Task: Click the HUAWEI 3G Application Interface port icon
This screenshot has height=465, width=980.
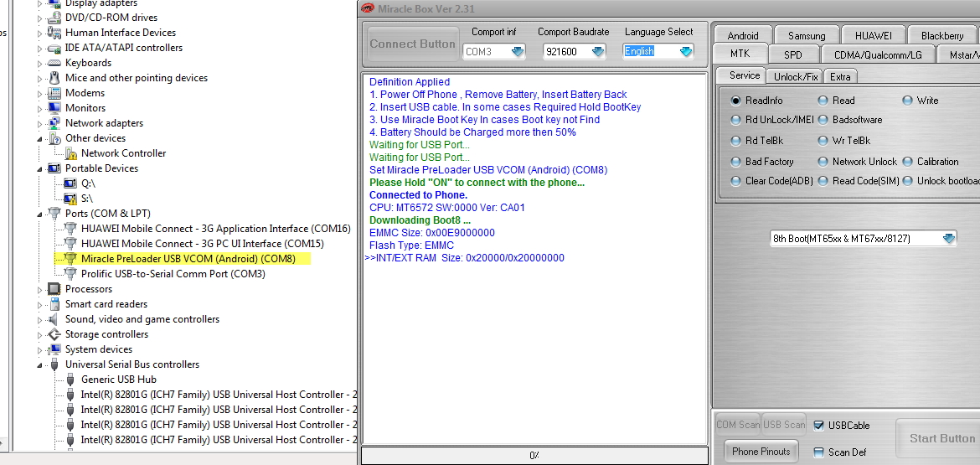Action: 70,229
